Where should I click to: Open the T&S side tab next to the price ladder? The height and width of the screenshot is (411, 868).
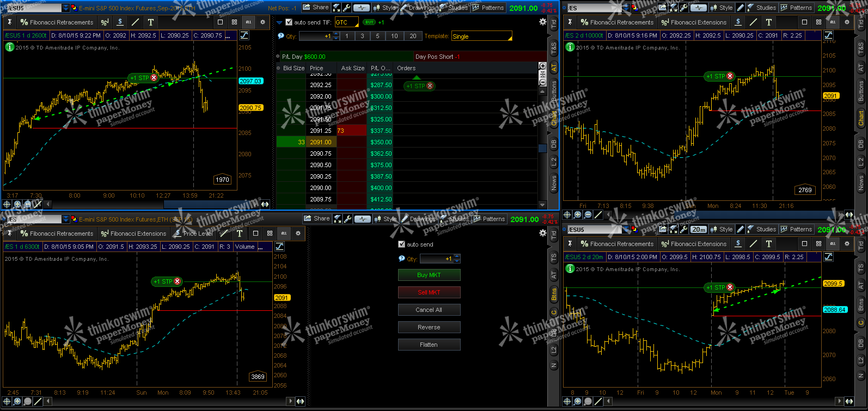coord(554,48)
